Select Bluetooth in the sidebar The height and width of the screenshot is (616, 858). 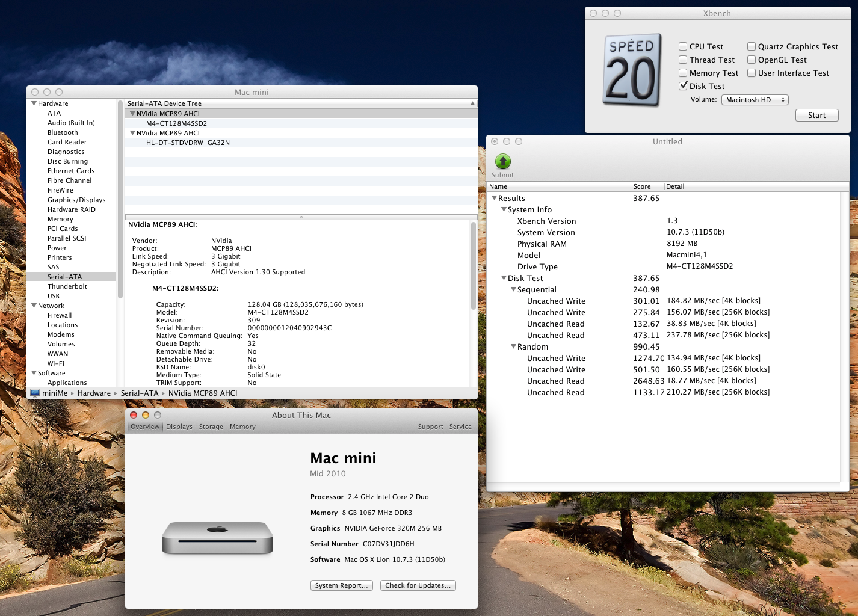tap(63, 132)
